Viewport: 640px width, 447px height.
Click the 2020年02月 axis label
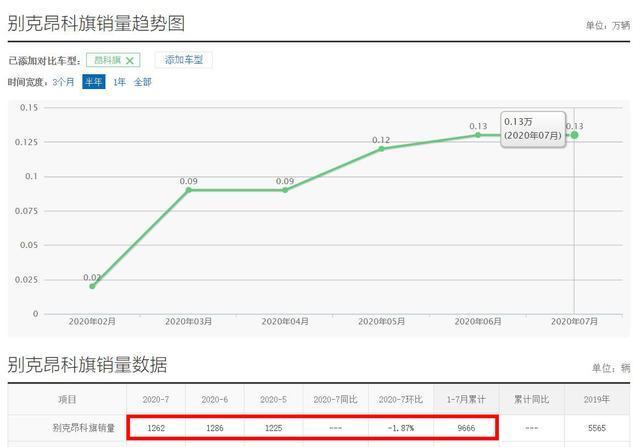(x=92, y=322)
